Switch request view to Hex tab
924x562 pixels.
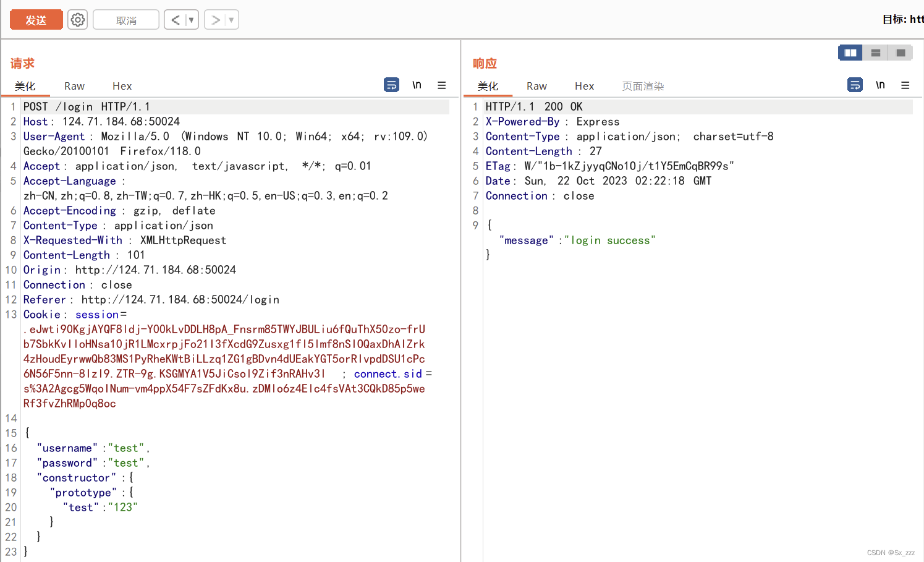pos(122,86)
